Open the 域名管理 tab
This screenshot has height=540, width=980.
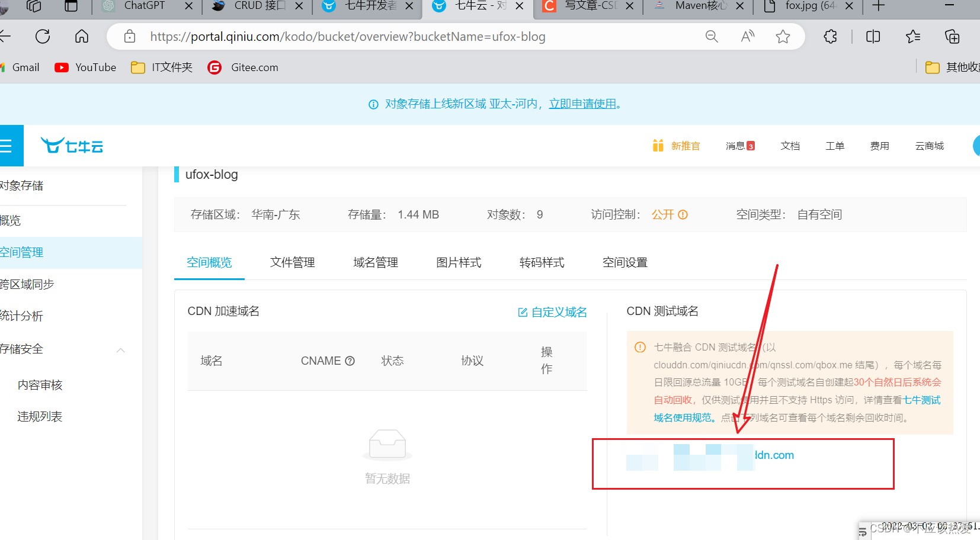(376, 262)
